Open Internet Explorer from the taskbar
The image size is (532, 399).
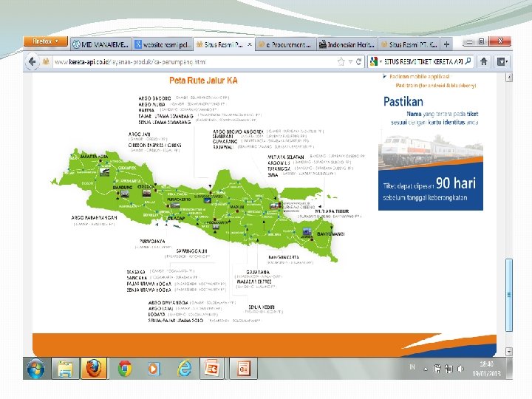(x=185, y=369)
